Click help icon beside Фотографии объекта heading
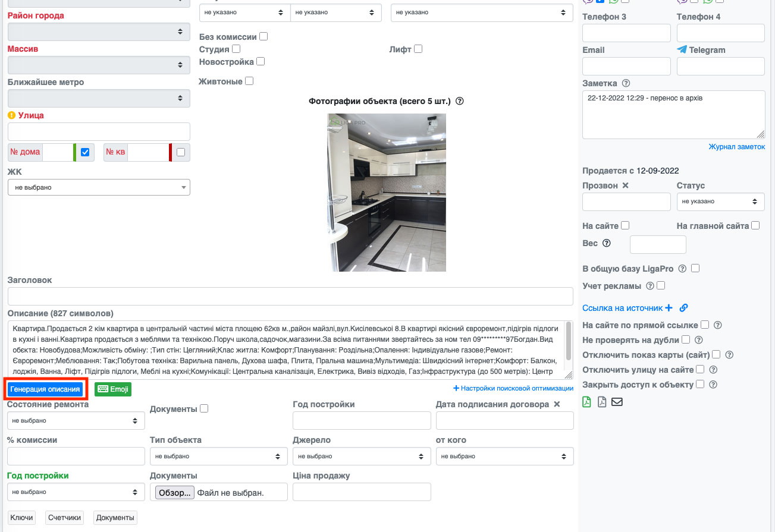 [459, 101]
